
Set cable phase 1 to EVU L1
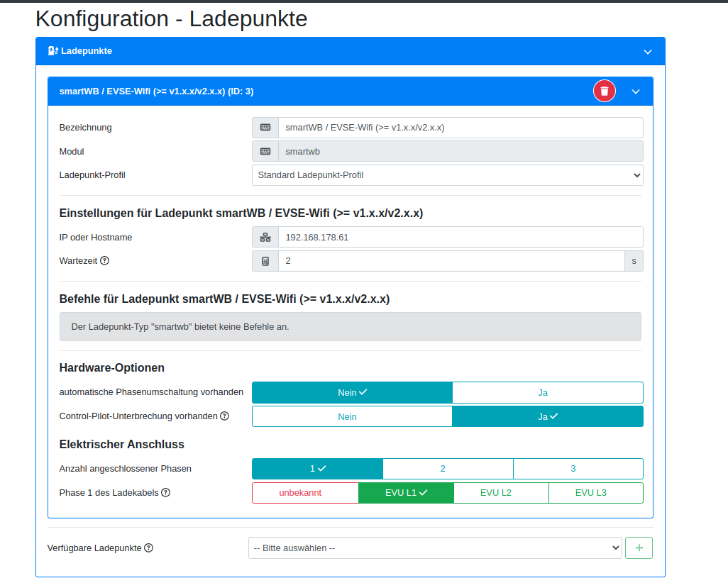[x=407, y=493]
